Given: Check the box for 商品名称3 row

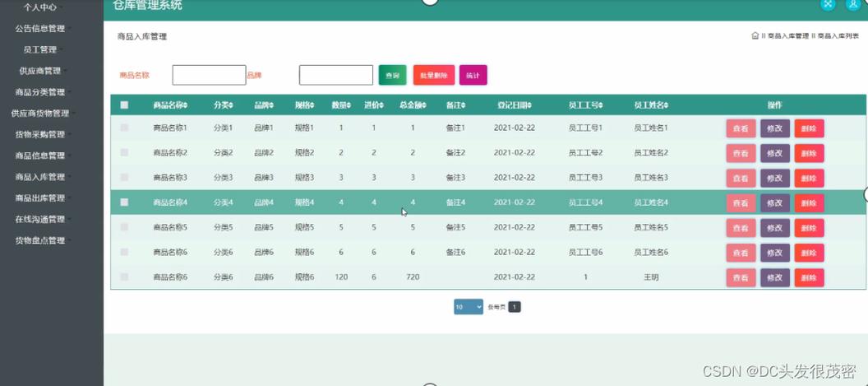Looking at the screenshot, I should click(x=125, y=178).
